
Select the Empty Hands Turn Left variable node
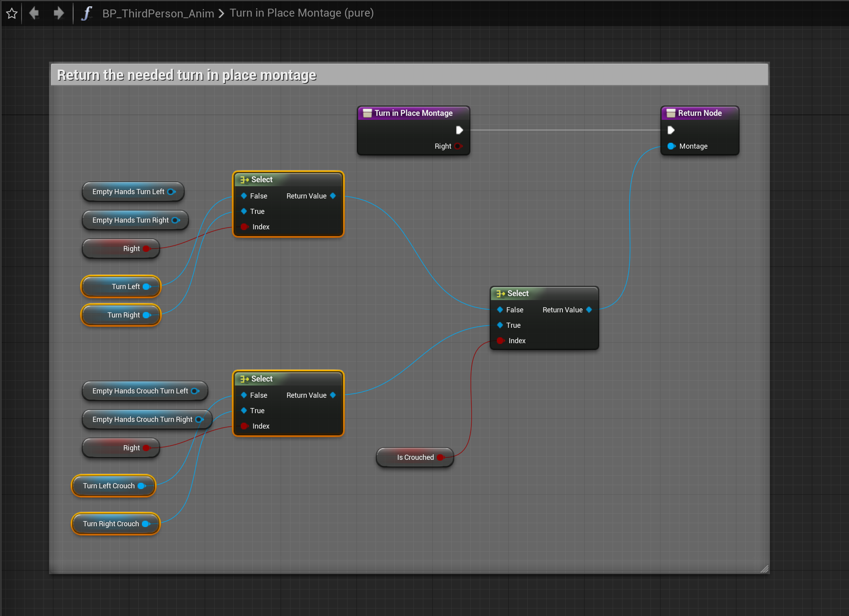(128, 192)
